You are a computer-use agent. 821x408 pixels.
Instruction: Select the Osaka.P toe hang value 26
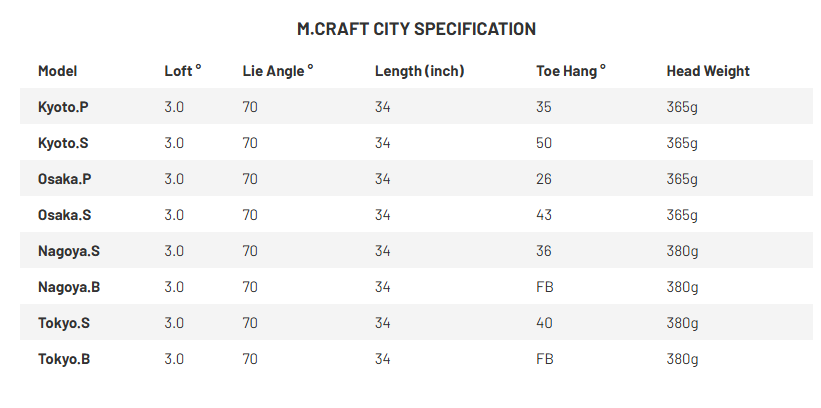[545, 179]
